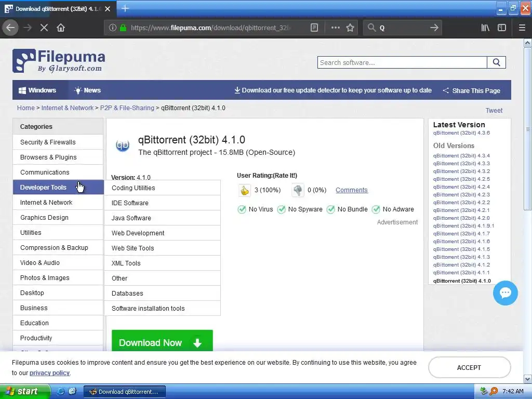Open the Comments link
Viewport: 532px width, 399px height.
point(352,190)
